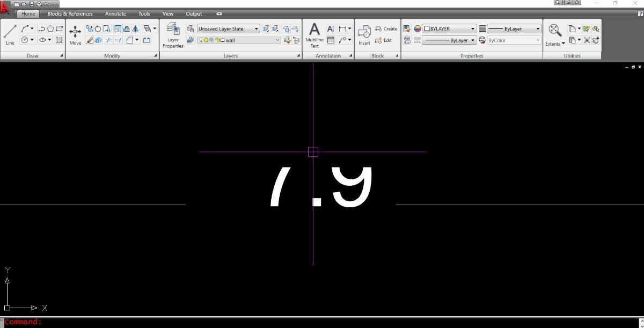Expand the Arc tool dropdown arrow

(x=32, y=29)
